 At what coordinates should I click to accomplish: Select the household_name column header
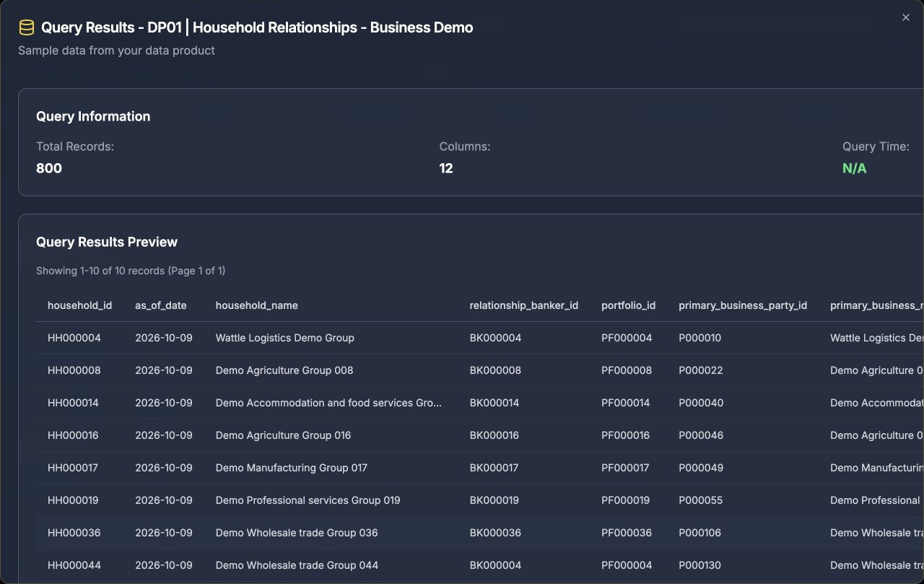257,305
